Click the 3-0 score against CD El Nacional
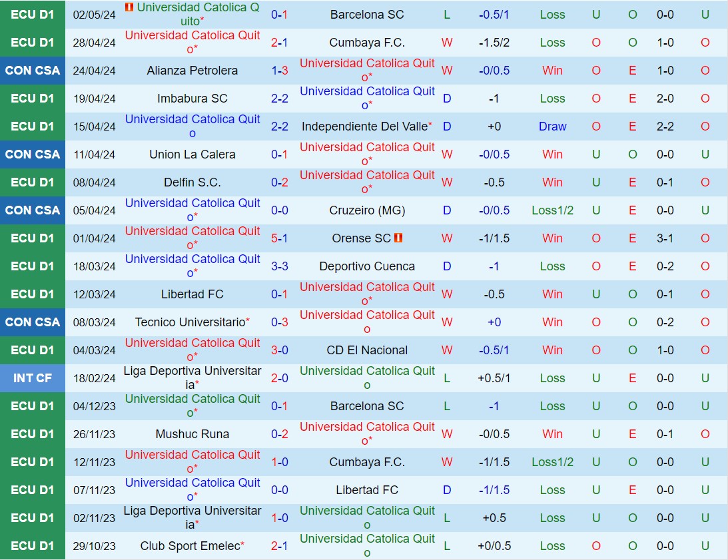This screenshot has height=560, width=728. point(279,350)
